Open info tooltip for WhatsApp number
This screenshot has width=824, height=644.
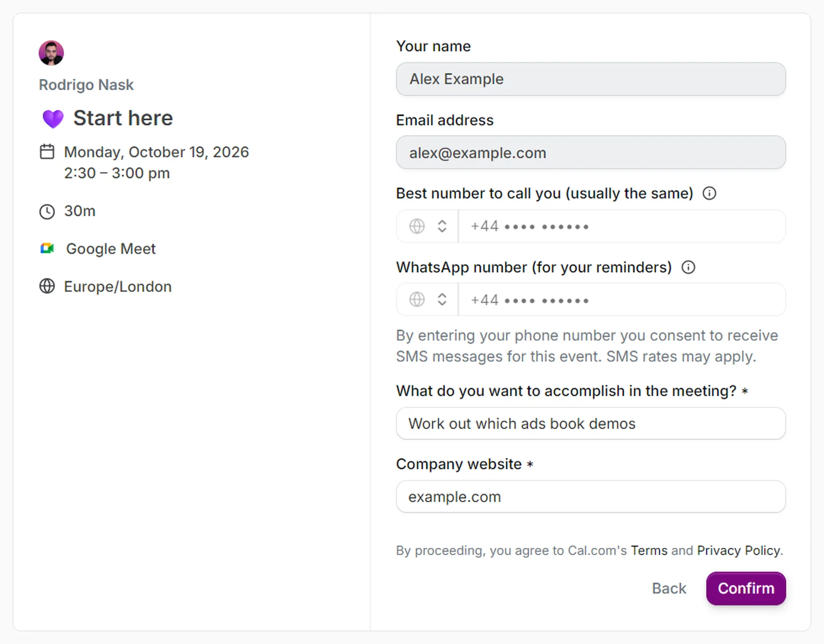(688, 267)
